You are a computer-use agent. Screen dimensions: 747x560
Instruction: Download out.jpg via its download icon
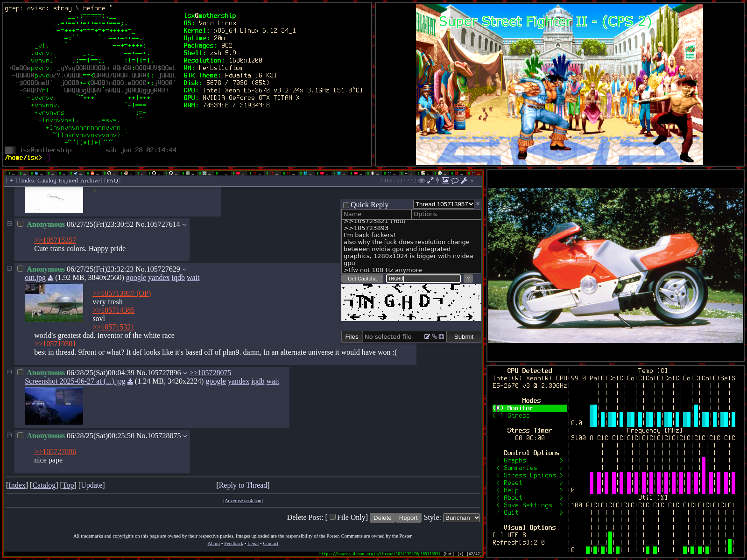click(x=50, y=278)
